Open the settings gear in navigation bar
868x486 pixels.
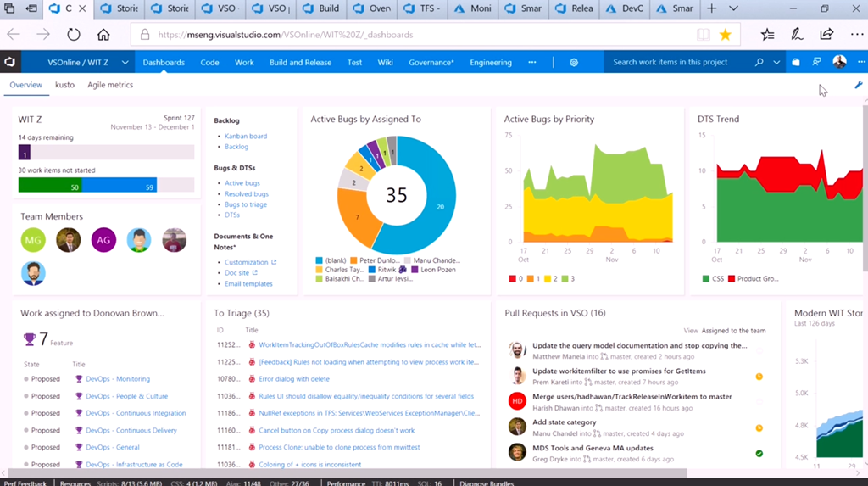click(x=574, y=62)
